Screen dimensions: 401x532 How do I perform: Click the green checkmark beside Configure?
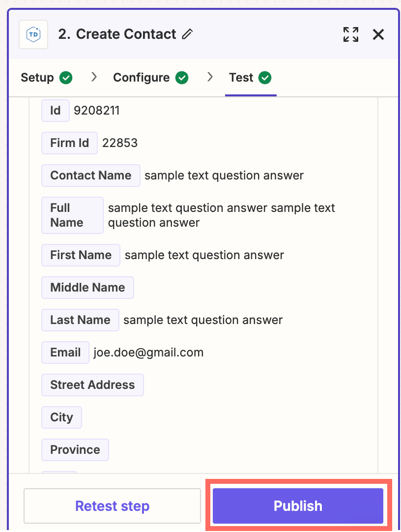(x=182, y=78)
